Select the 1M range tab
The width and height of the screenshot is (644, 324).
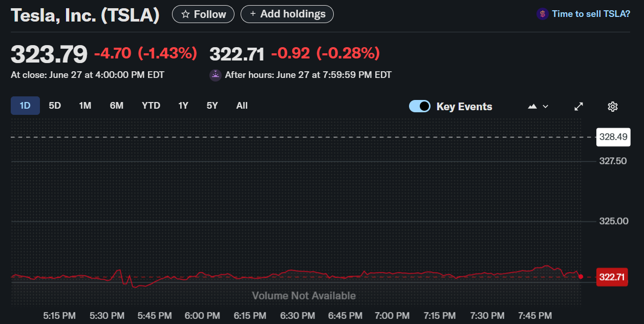[85, 106]
